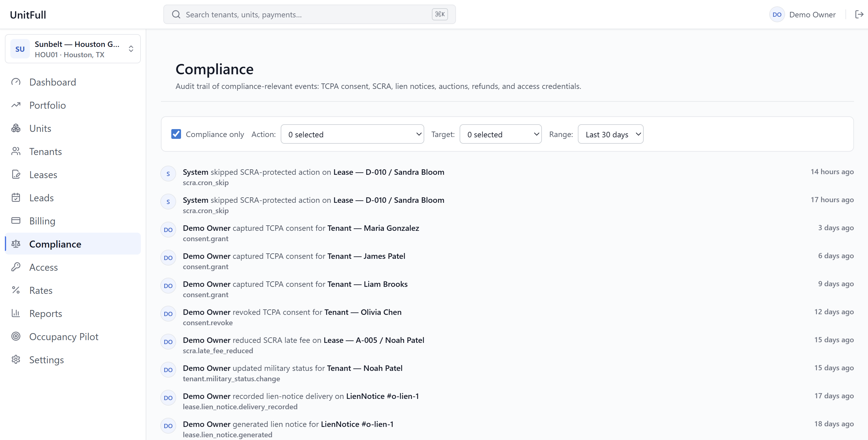Screen dimensions: 868x440
Task: Click the 9 days ago timestamp
Action: pos(836,284)
